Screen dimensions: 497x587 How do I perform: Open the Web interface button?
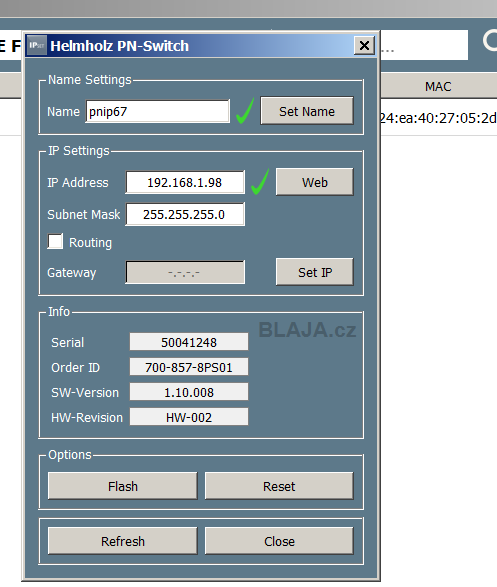click(315, 182)
